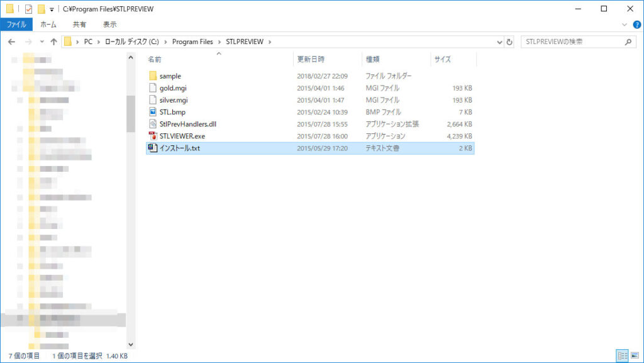Open the recent locations dropdown arrow
Screen dimensions: 644x363
42,42
